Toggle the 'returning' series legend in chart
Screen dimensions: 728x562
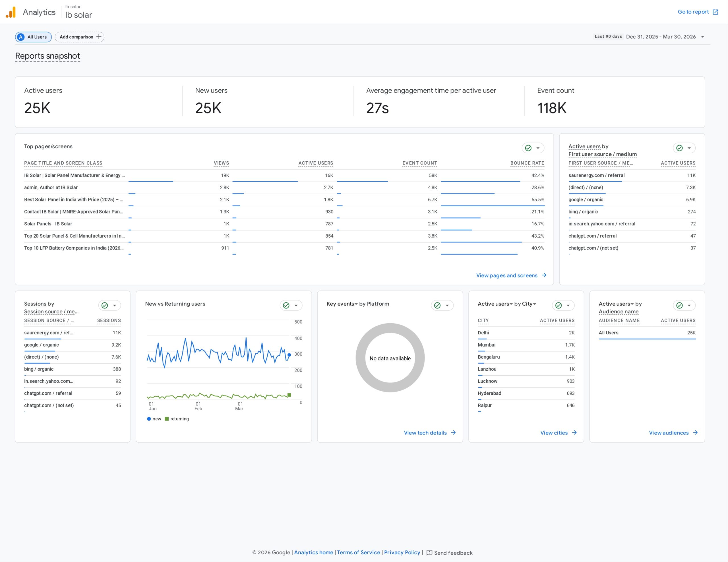[x=177, y=419]
